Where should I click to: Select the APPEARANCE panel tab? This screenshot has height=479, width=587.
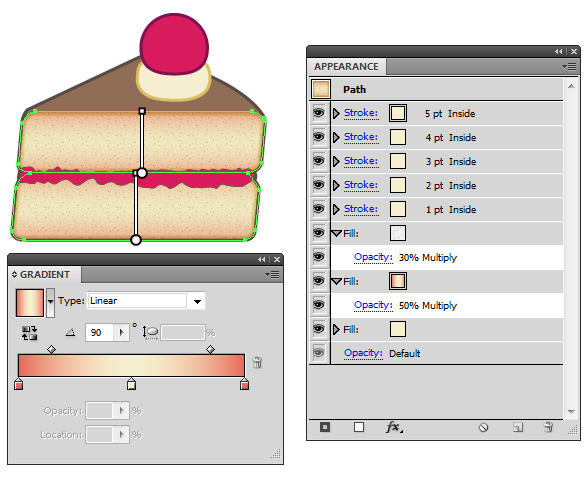(x=346, y=67)
